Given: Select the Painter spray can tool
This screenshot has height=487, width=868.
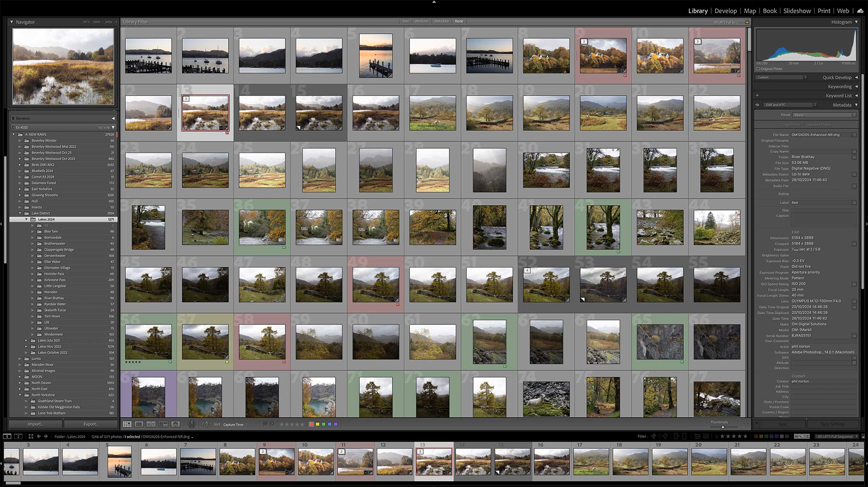Looking at the screenshot, I should pos(191,424).
